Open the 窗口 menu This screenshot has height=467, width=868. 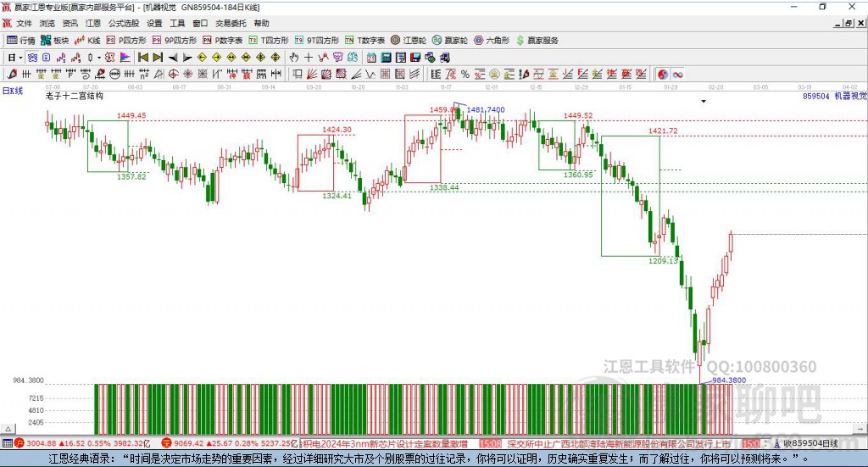tap(200, 23)
